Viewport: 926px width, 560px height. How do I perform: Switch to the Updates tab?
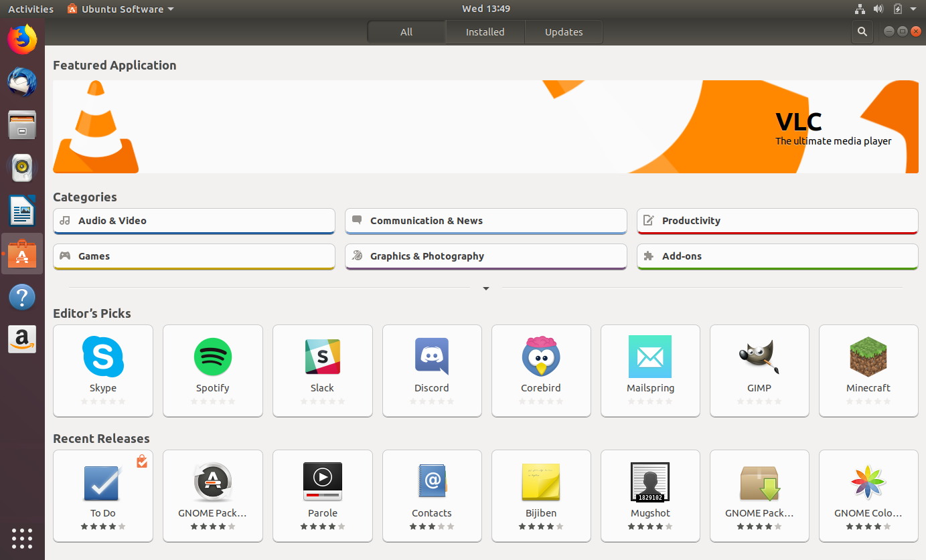pos(563,31)
